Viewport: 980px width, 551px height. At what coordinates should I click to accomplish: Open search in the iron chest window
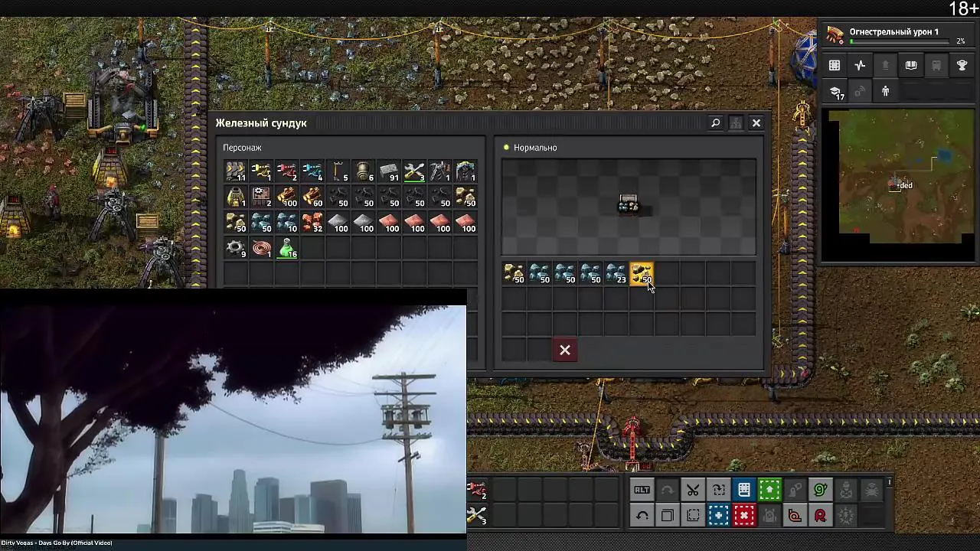715,122
